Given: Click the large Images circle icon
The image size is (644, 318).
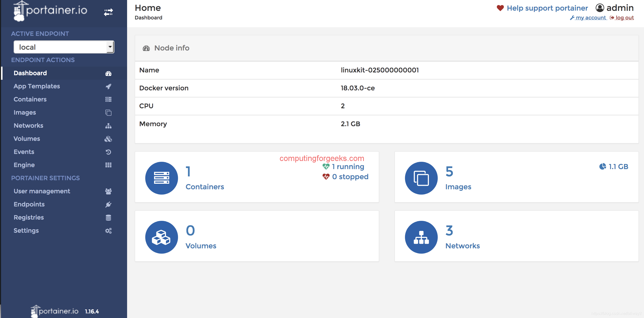Looking at the screenshot, I should [x=421, y=178].
